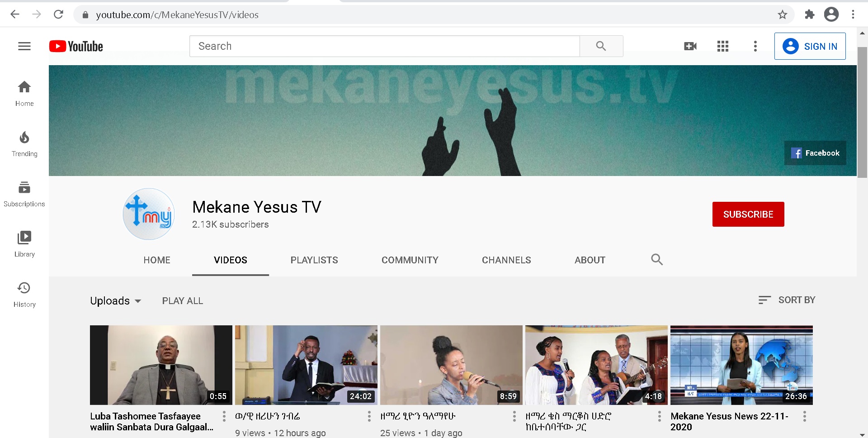Switch to the PLAYLISTS tab
This screenshot has height=438, width=868.
[314, 260]
